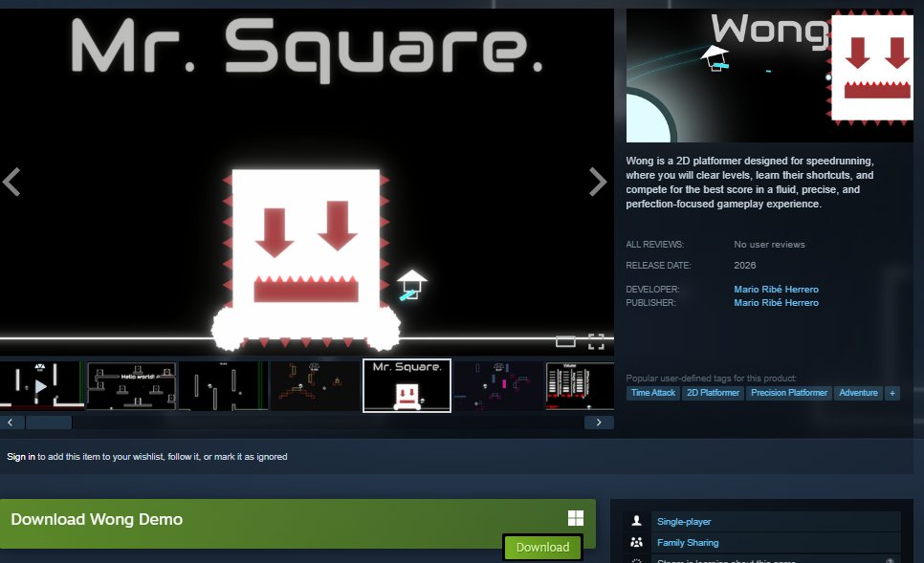Screen dimensions: 924x563
Task: Open the screenshot in fullscreen view
Action: [596, 341]
